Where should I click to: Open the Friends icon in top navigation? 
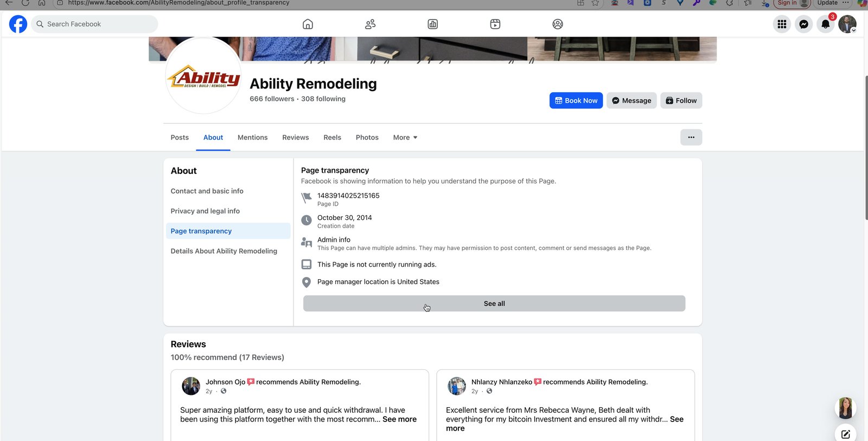point(371,24)
